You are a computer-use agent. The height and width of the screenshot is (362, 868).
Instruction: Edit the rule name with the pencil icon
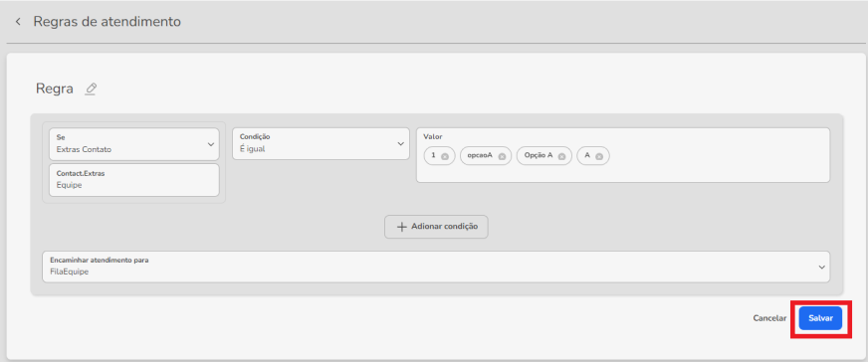point(91,89)
